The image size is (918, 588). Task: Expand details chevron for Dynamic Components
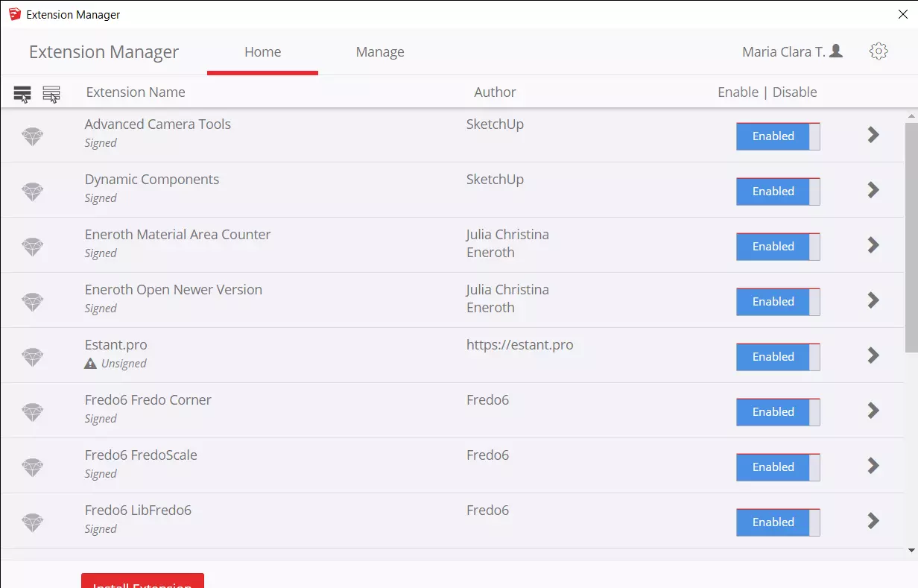coord(873,190)
